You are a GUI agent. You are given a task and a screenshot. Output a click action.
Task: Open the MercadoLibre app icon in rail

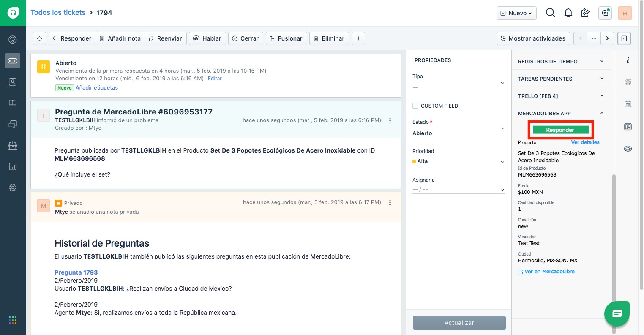tap(628, 148)
